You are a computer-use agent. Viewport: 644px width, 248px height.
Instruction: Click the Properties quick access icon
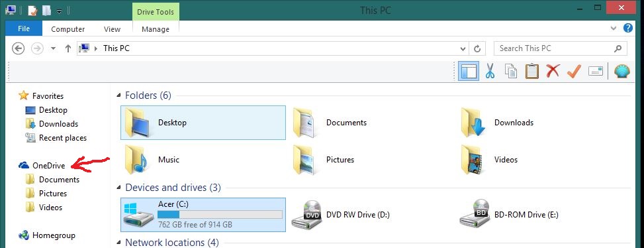click(32, 11)
